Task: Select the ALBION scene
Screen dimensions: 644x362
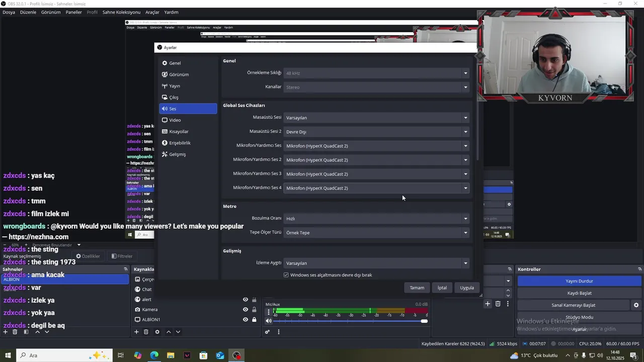Action: click(x=65, y=279)
